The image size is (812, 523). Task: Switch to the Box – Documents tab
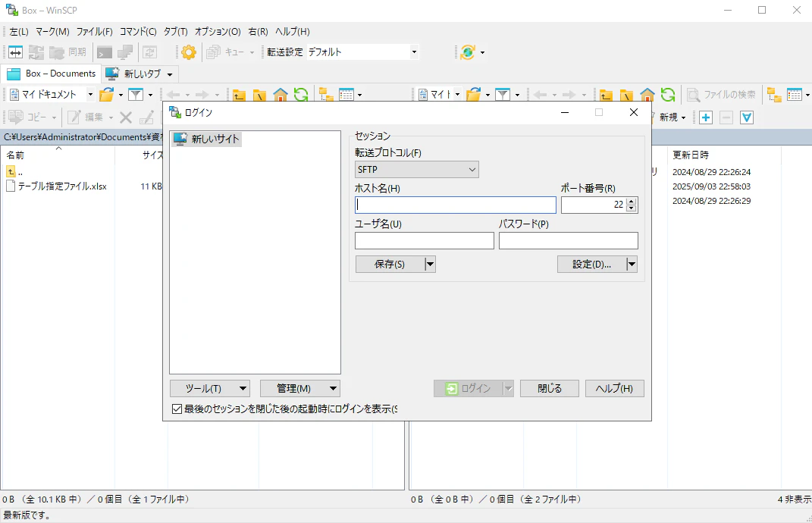(51, 74)
